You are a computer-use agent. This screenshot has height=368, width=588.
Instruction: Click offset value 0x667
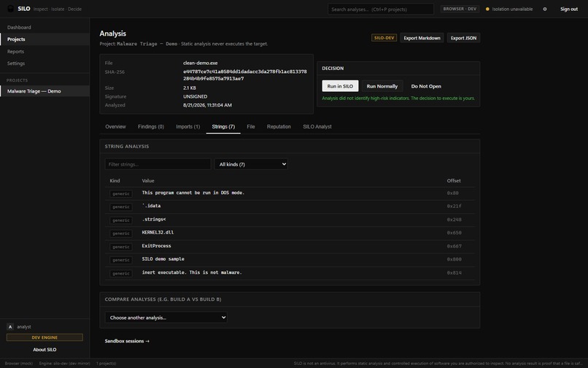454,246
